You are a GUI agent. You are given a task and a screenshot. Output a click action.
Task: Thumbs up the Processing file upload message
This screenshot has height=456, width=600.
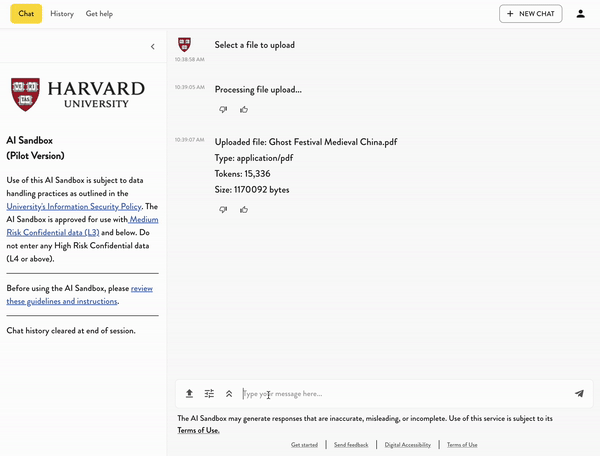click(244, 109)
